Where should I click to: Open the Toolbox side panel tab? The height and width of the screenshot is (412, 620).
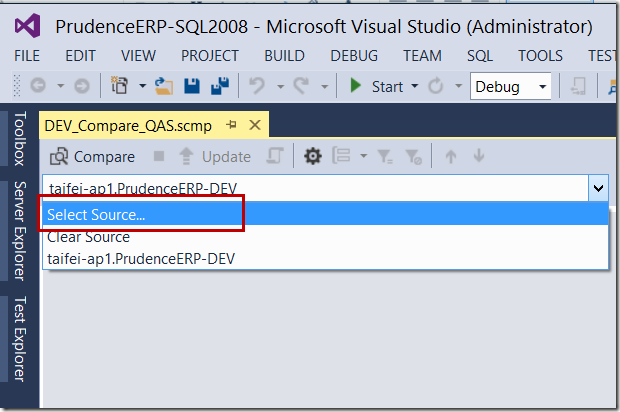tap(20, 138)
